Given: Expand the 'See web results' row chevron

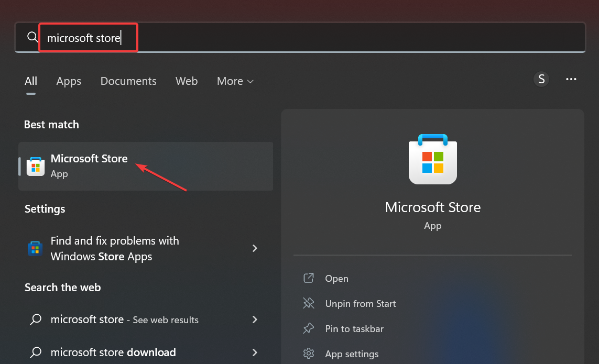Looking at the screenshot, I should [255, 319].
